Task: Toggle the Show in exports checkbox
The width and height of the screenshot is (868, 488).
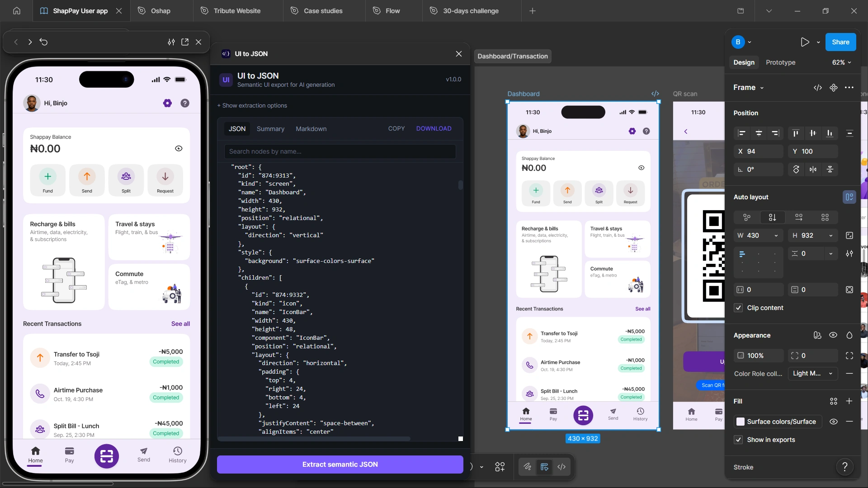Action: pyautogui.click(x=738, y=440)
